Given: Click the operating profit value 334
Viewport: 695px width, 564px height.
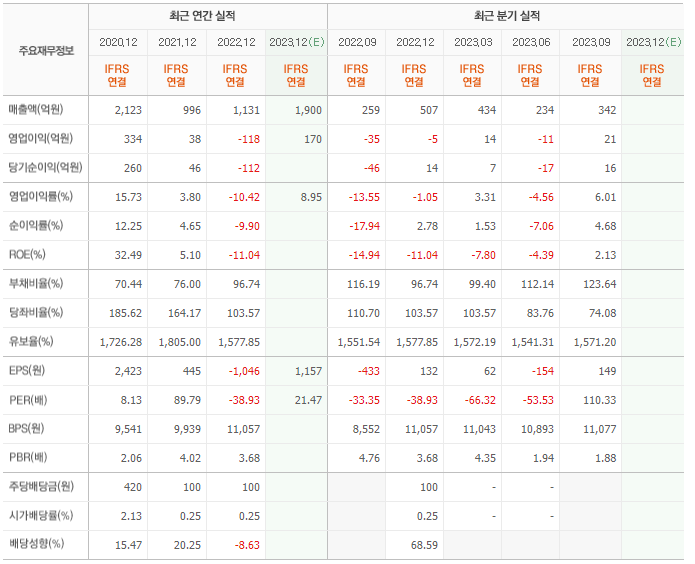Looking at the screenshot, I should point(133,139).
